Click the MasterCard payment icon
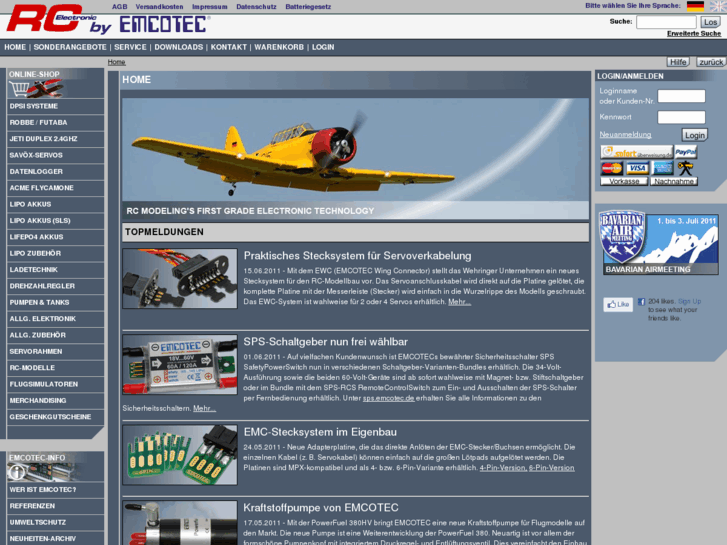The image size is (727, 545). [x=612, y=168]
